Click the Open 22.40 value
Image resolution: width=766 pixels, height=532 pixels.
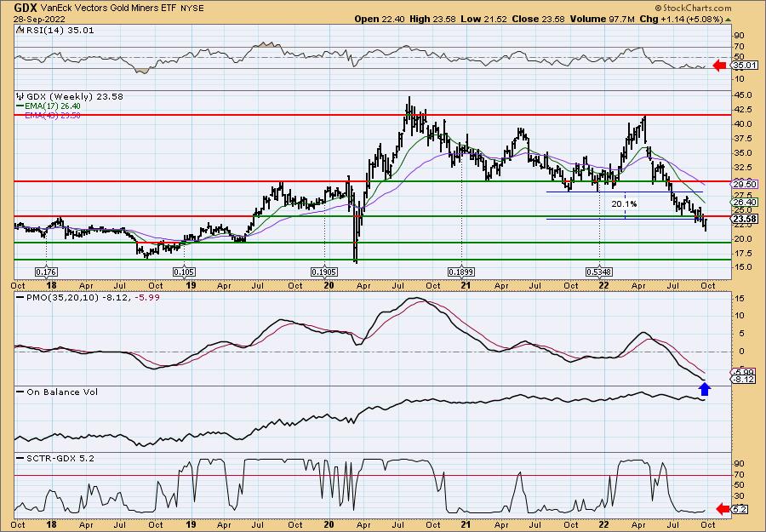[x=378, y=19]
